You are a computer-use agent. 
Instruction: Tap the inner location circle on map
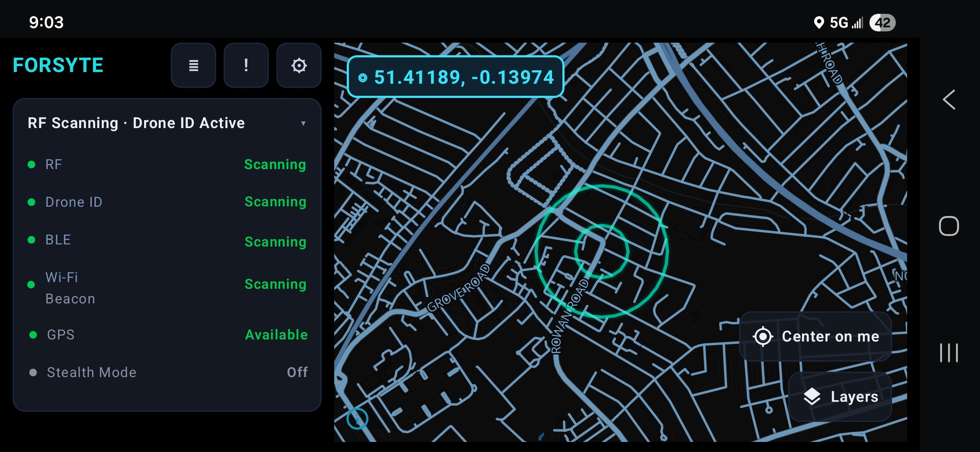click(601, 252)
